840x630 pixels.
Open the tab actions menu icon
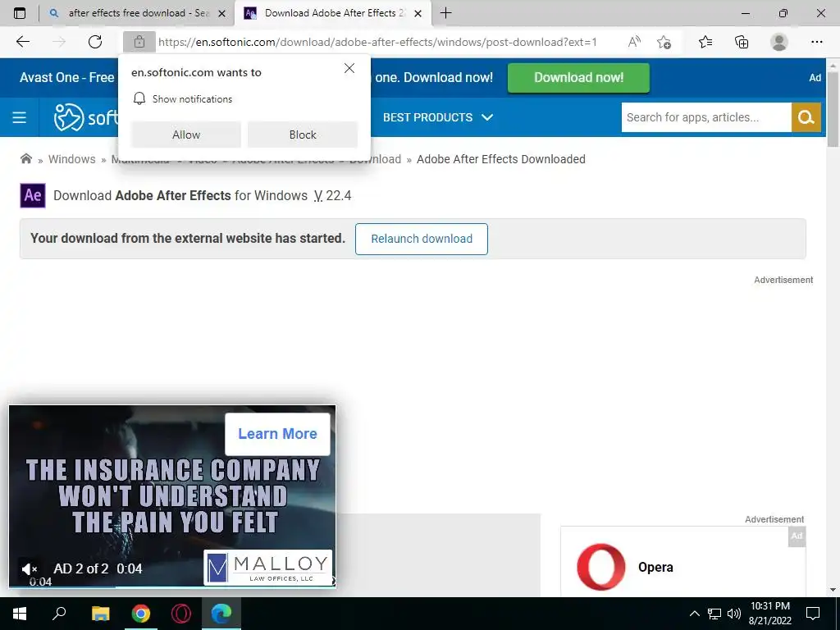20,13
